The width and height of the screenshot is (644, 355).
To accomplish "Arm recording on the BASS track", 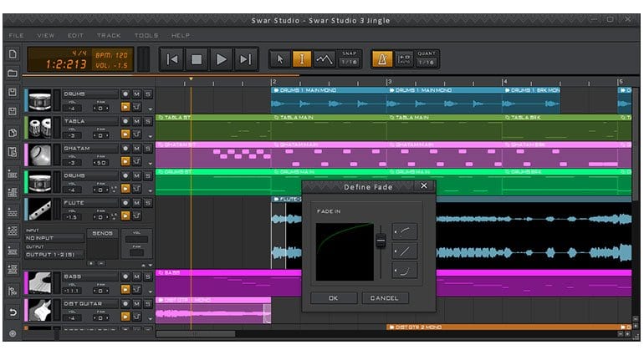I will coord(125,277).
